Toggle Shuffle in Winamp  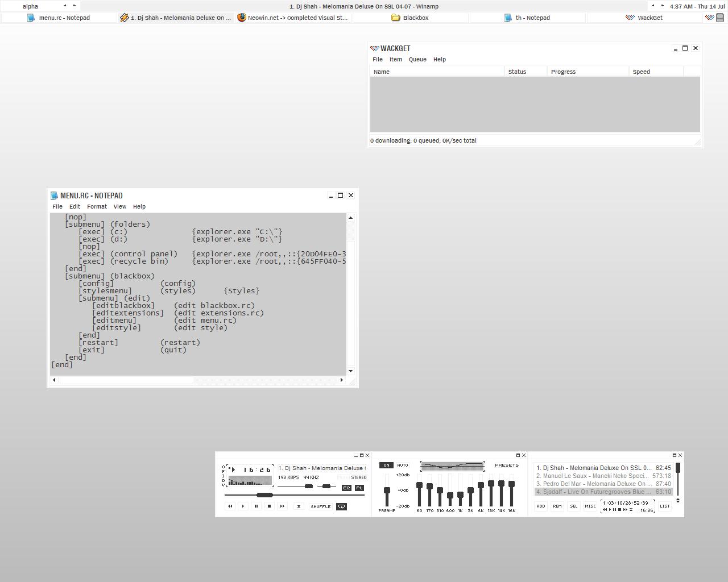coord(321,506)
